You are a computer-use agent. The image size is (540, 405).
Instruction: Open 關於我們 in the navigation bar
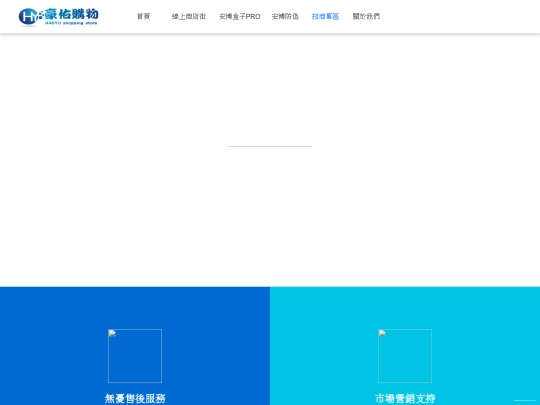pos(366,17)
